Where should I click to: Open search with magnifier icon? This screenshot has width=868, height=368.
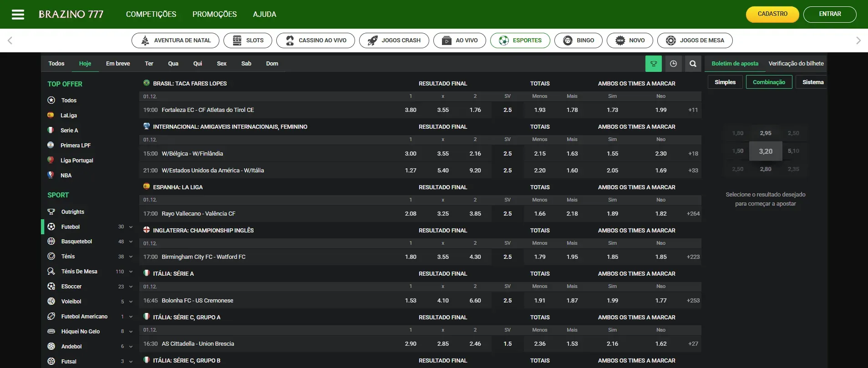(693, 64)
